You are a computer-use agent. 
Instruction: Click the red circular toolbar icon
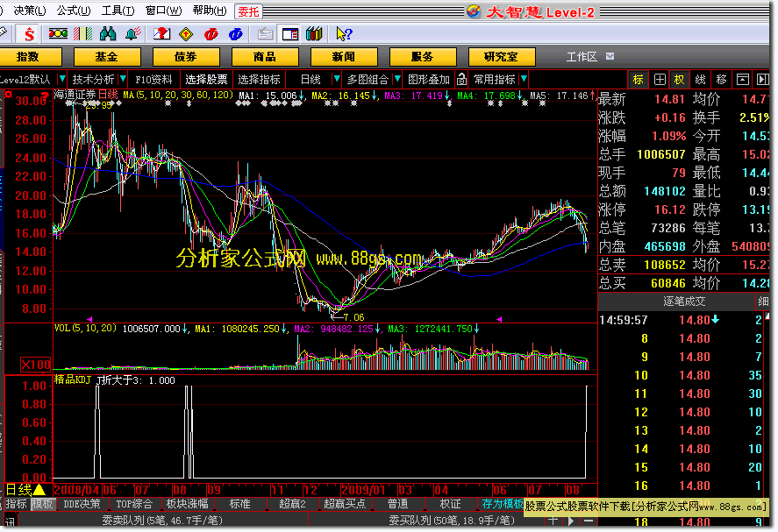(211, 33)
